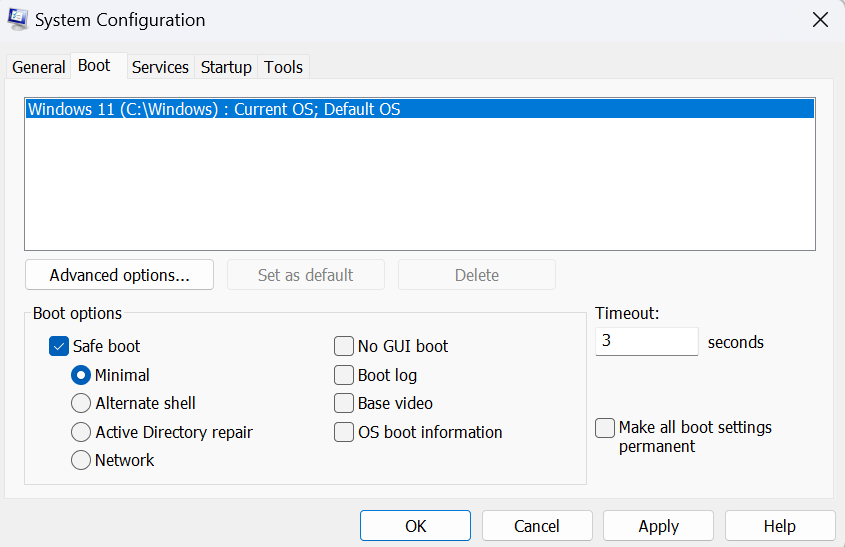Turn on Base video mode
Image resolution: width=845 pixels, height=547 pixels.
344,403
